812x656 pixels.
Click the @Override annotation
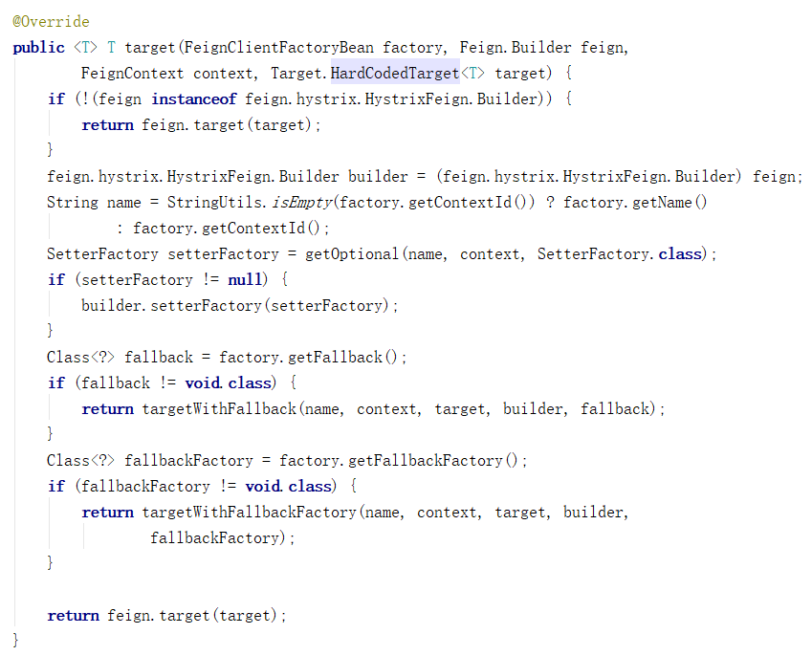51,21
